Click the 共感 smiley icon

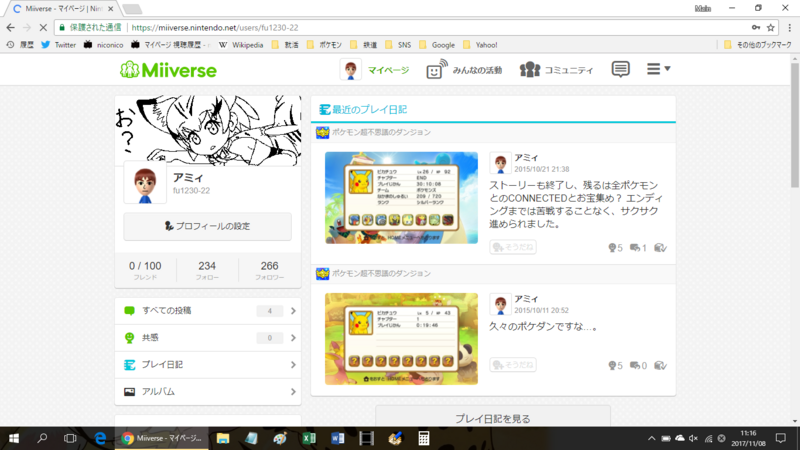(x=130, y=338)
